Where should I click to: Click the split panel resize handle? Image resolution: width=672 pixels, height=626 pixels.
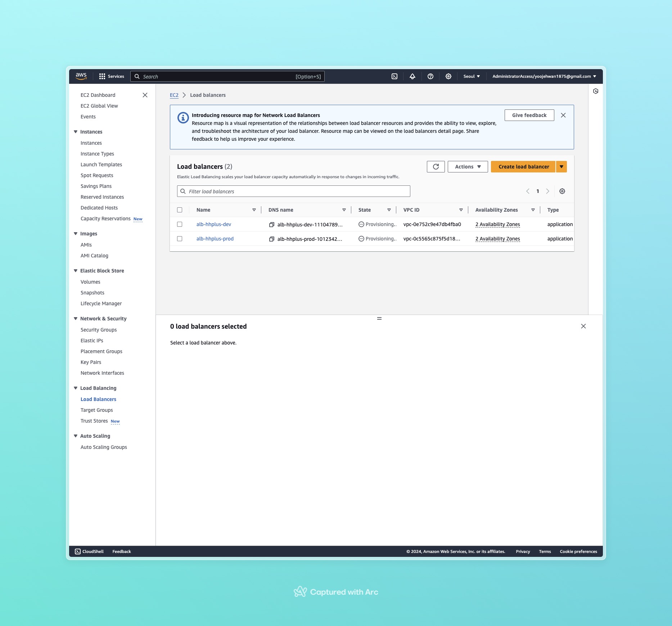pyautogui.click(x=379, y=319)
